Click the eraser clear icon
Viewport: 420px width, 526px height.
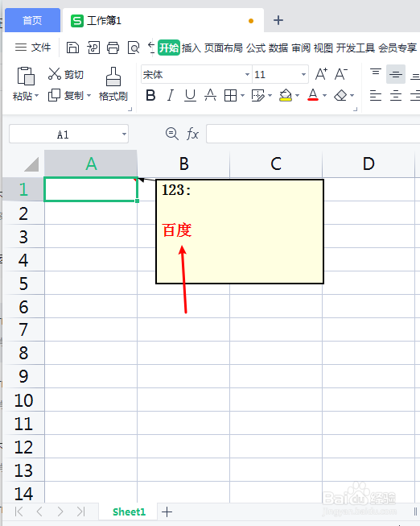340,96
